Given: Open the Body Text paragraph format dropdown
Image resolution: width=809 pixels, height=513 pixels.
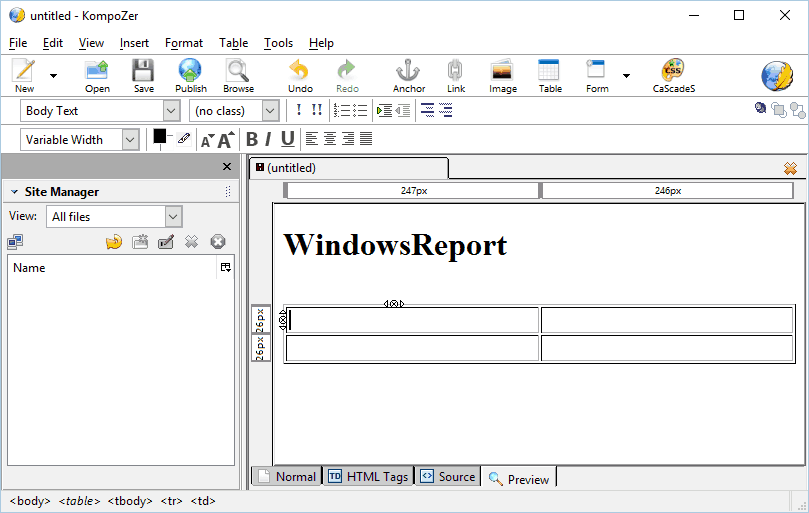Looking at the screenshot, I should point(171,110).
